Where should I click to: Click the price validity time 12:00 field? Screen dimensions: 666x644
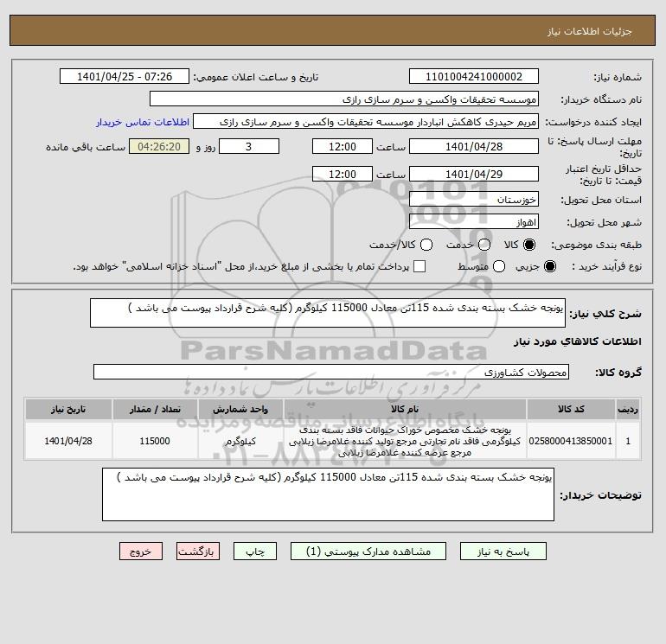[343, 174]
